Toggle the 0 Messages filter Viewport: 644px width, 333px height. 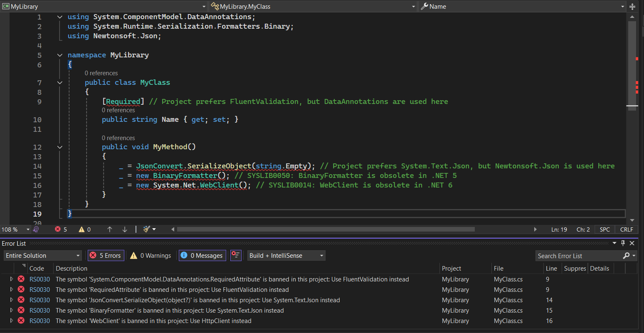click(x=202, y=255)
